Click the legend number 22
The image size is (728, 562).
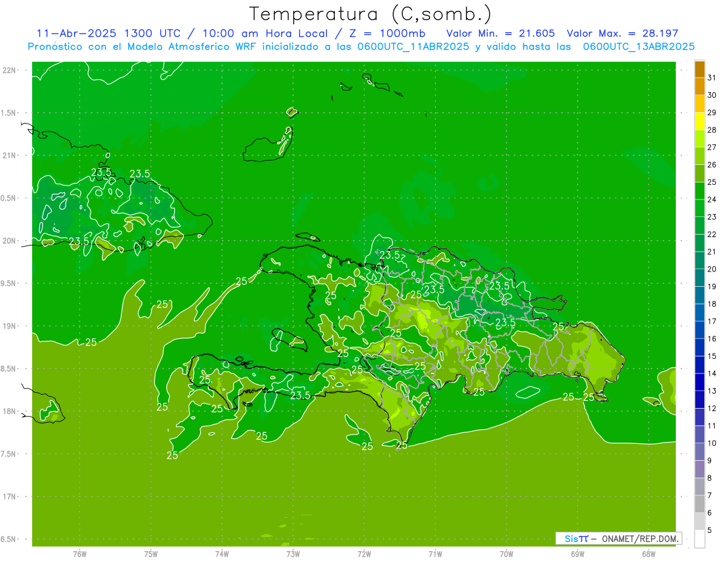[712, 235]
